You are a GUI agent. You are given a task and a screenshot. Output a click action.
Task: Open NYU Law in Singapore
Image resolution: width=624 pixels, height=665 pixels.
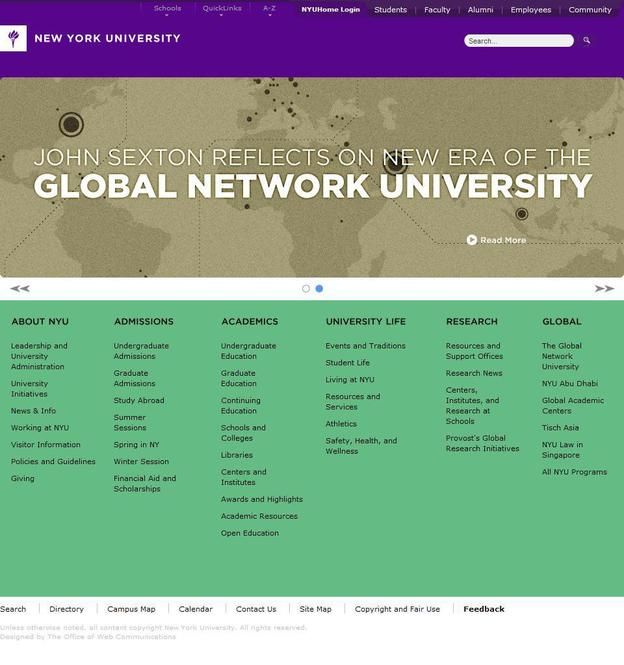562,450
